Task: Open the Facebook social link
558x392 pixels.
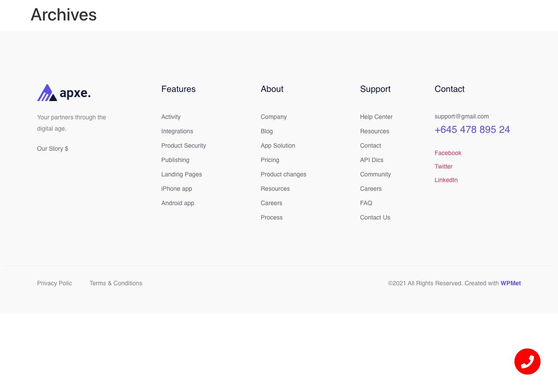Action: coord(448,153)
